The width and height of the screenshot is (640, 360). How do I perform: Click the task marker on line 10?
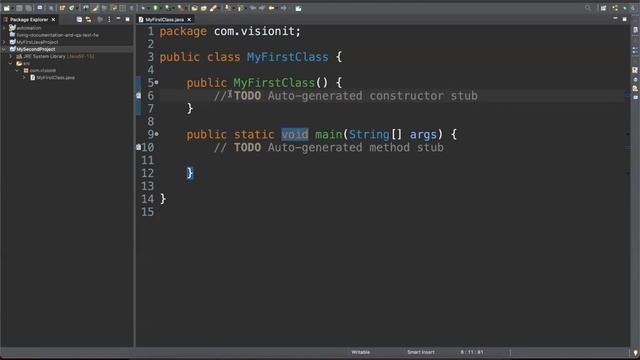[x=138, y=147]
